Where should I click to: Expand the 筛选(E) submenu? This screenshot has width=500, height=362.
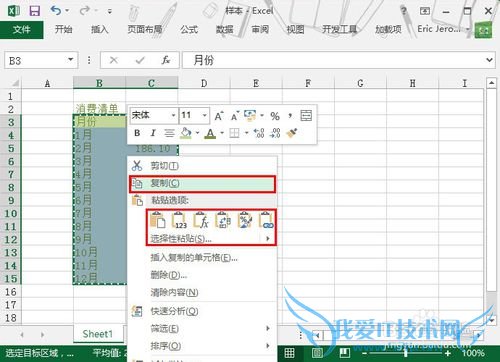pos(203,329)
